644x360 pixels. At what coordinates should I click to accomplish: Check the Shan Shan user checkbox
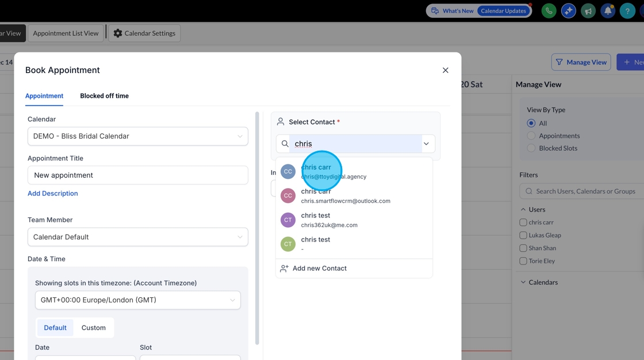(x=523, y=248)
